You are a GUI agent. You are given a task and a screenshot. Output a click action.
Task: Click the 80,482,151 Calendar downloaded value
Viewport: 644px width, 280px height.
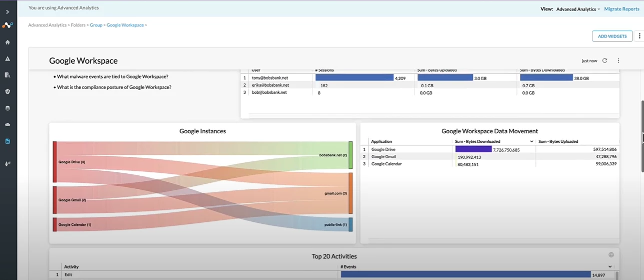pyautogui.click(x=467, y=164)
